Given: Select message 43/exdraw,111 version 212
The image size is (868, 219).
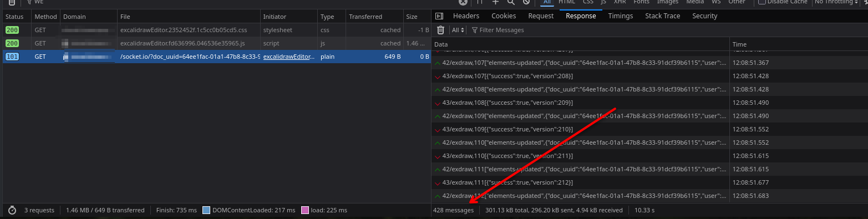Looking at the screenshot, I should click(580, 182).
